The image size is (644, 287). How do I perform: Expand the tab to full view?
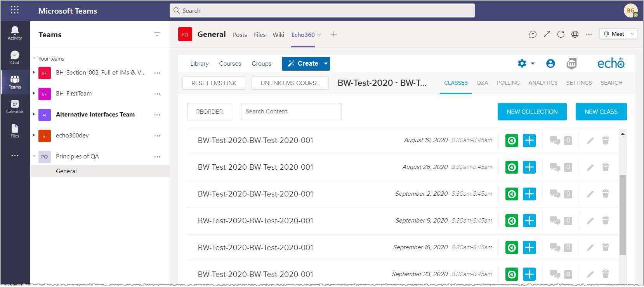[547, 34]
